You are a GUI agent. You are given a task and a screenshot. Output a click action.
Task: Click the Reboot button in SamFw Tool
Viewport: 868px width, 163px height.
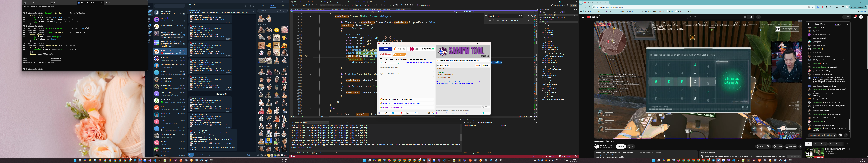[487, 65]
